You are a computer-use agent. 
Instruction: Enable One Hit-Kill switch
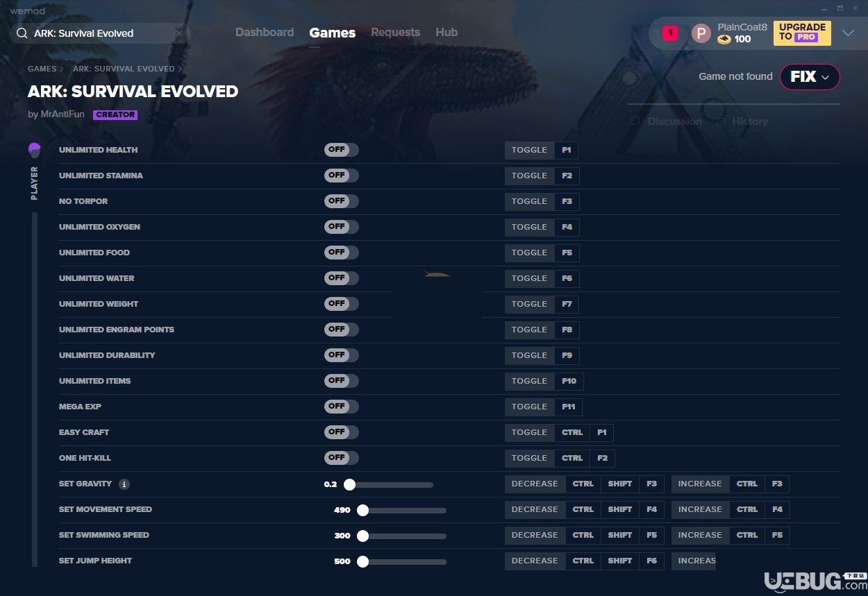[341, 458]
